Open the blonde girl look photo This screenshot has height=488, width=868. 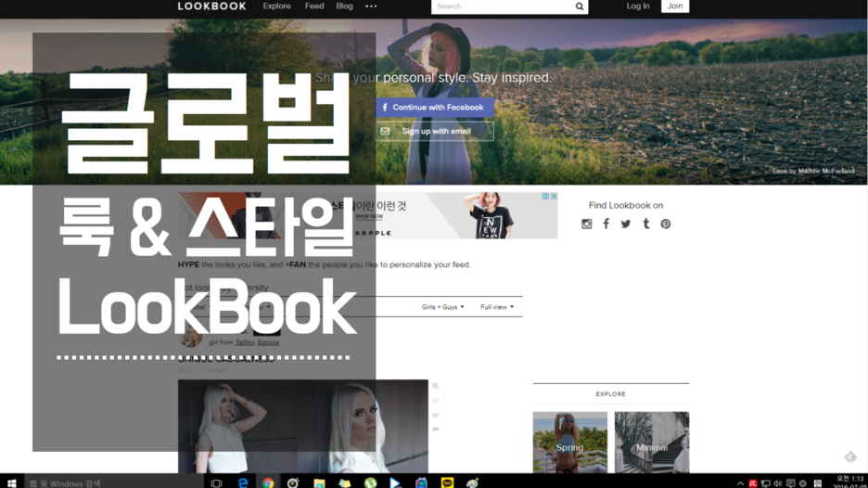coord(303,426)
